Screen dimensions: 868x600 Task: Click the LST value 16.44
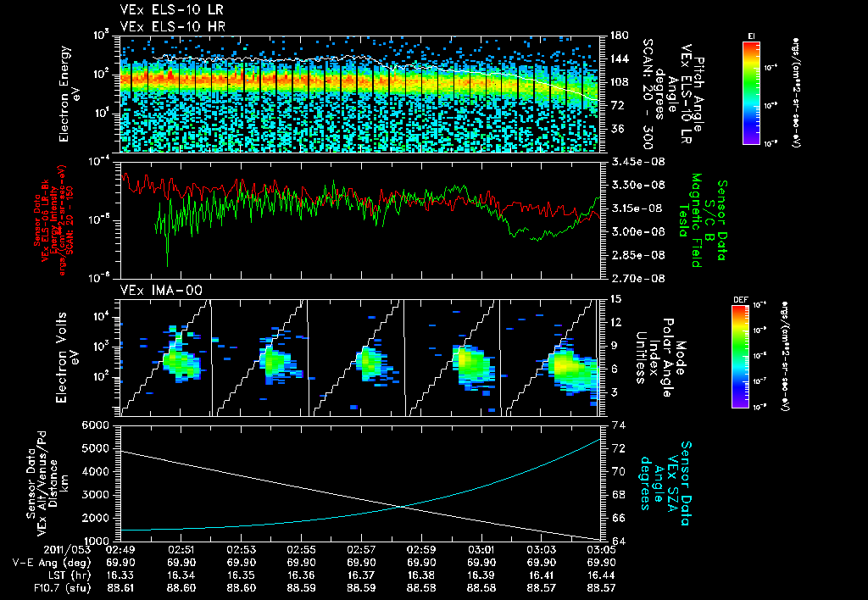click(x=601, y=574)
